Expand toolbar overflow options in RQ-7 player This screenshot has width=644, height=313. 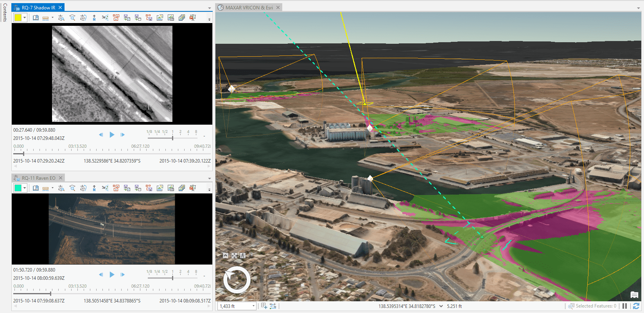point(209,19)
